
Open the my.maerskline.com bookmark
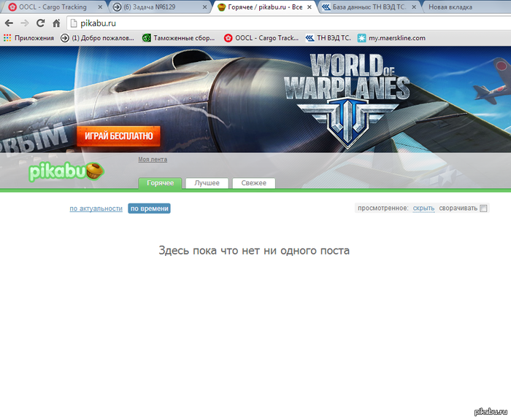click(391, 38)
